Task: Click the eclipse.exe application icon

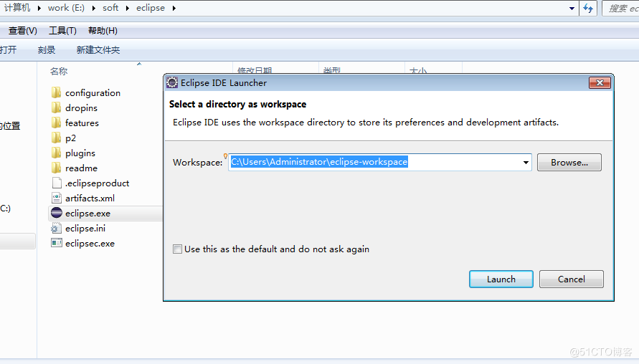Action: coord(57,213)
